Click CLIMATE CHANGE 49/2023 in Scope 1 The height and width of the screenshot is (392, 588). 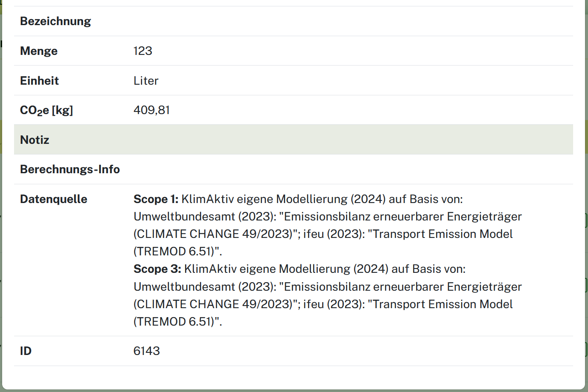(x=213, y=234)
